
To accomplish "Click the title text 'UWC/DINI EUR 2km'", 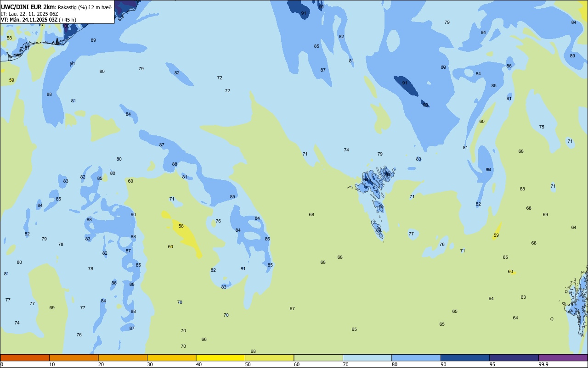I will [28, 7].
